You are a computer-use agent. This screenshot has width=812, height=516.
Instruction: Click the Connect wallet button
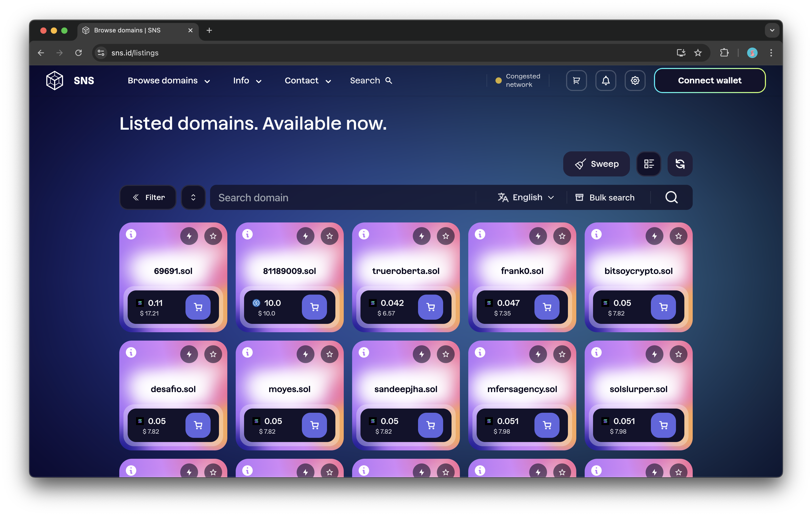coord(709,81)
